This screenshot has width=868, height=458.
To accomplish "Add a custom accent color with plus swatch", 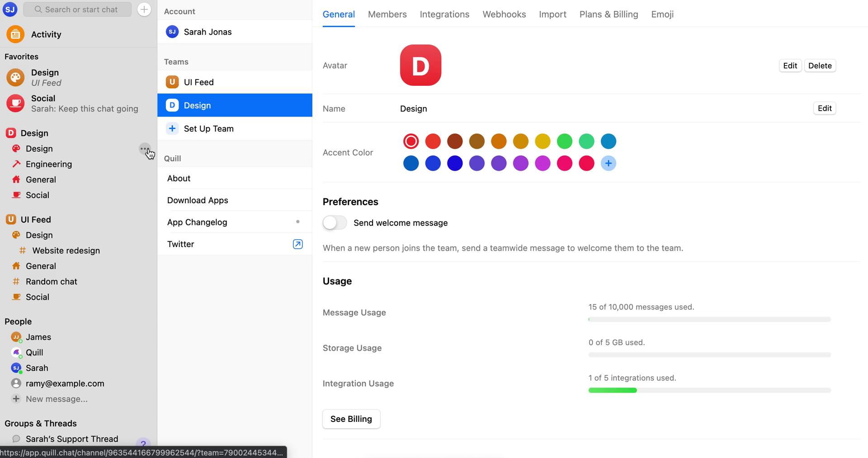I will [x=609, y=163].
